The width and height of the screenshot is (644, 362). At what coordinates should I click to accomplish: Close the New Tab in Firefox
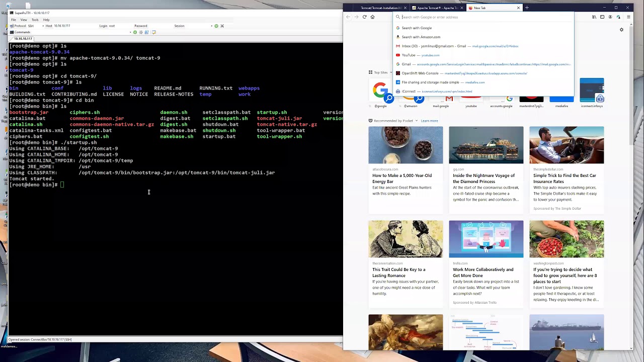coord(518,8)
